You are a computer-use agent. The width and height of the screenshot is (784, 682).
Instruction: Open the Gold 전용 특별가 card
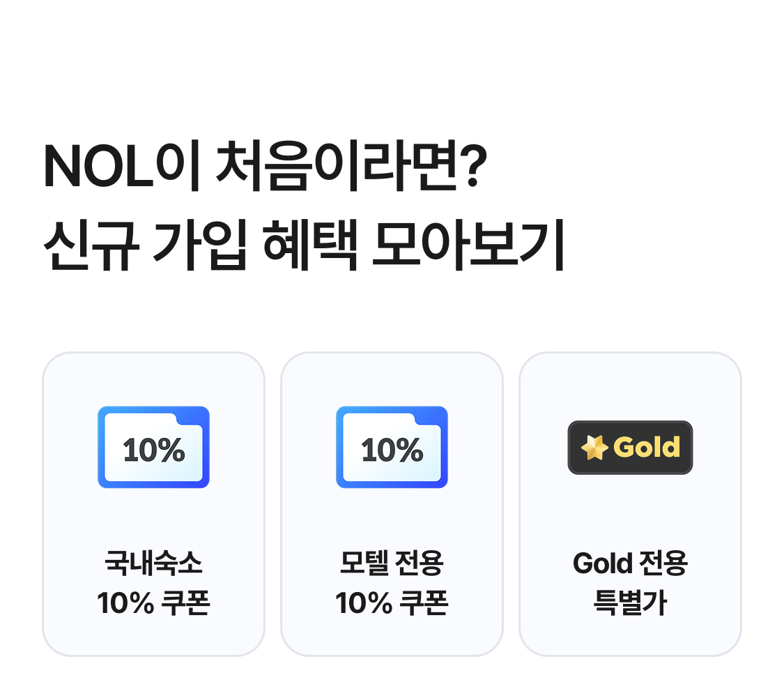pyautogui.click(x=630, y=503)
